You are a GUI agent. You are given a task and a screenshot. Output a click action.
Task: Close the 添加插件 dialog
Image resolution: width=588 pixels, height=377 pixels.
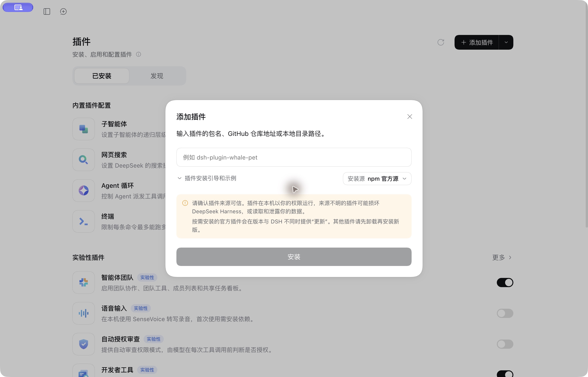tap(410, 117)
